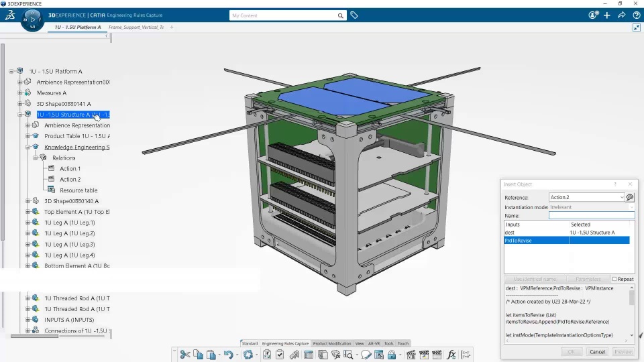This screenshot has height=362, width=644.
Task: Click the plus add icon in top bar
Action: (607, 15)
